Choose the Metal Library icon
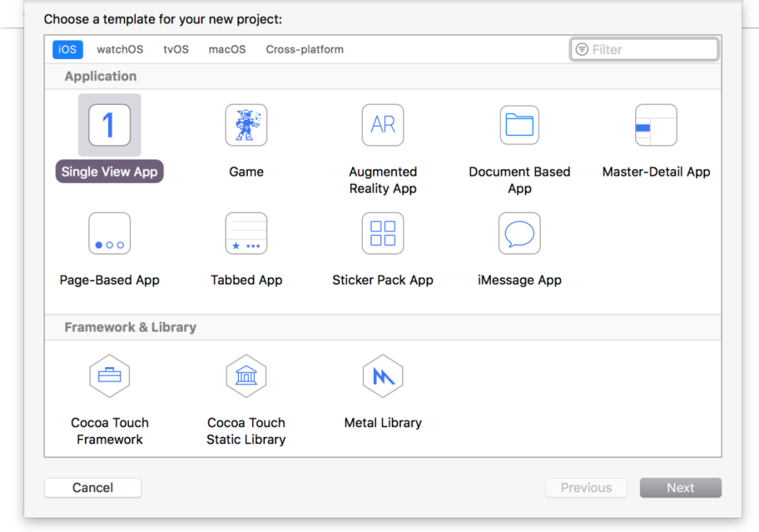Viewport: 759px width, 532px height. point(383,376)
